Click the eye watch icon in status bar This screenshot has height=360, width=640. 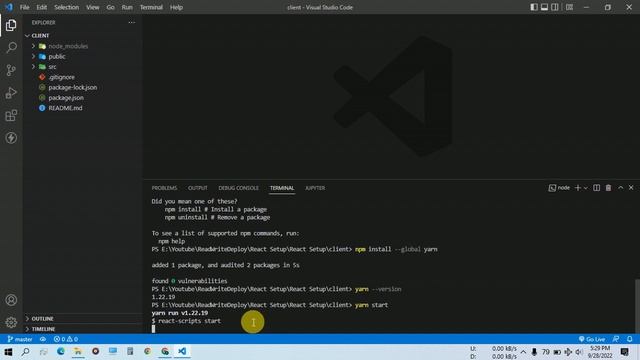click(43, 339)
